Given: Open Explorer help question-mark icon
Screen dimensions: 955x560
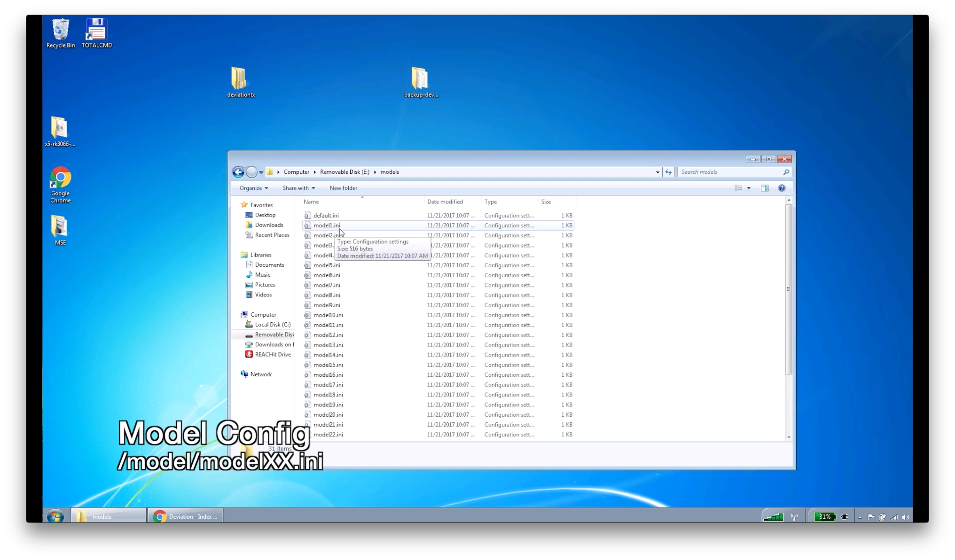Looking at the screenshot, I should click(x=782, y=188).
